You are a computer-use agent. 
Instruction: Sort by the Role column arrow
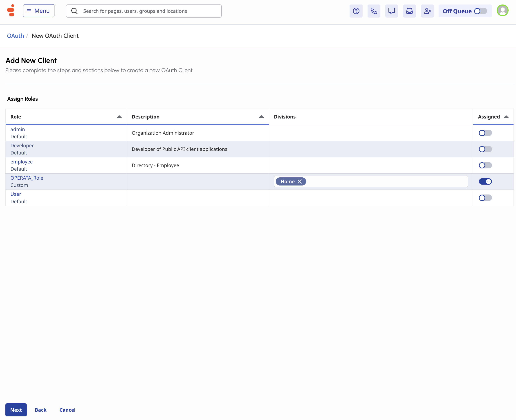click(x=119, y=117)
